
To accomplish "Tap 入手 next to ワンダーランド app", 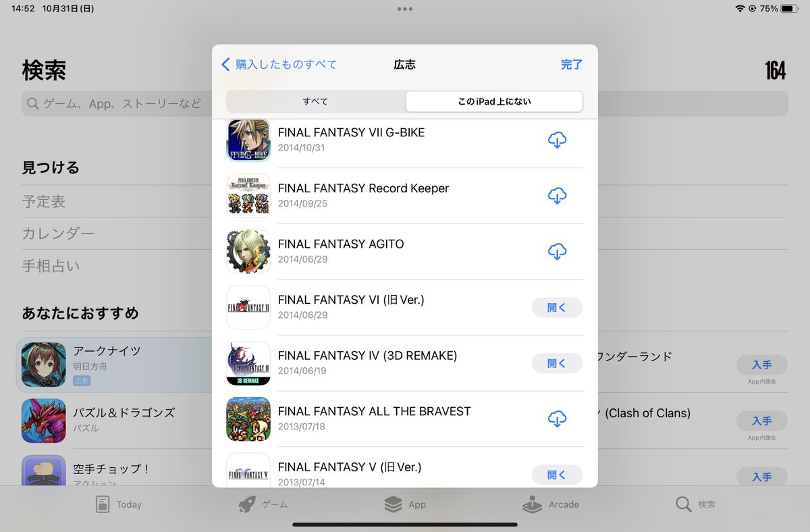I will 761,365.
